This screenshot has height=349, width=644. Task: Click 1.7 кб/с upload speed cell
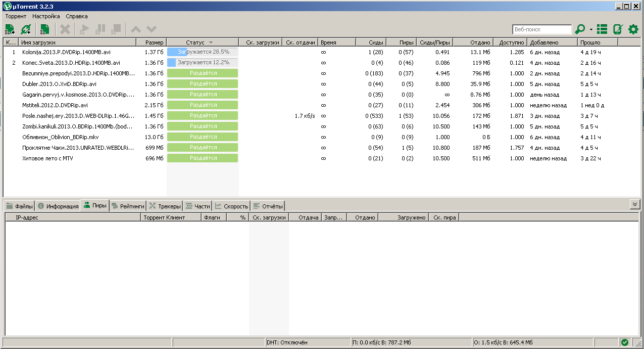pos(305,115)
